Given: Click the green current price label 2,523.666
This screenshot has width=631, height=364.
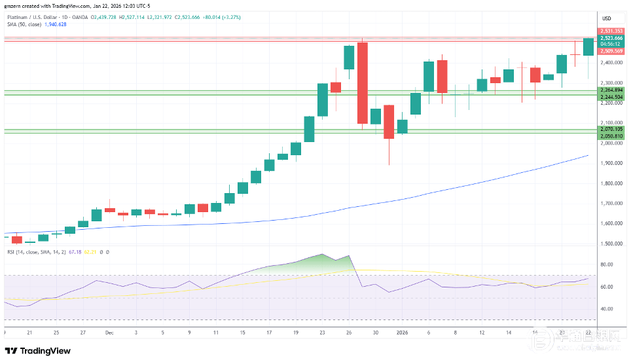Looking at the screenshot, I should click(611, 38).
